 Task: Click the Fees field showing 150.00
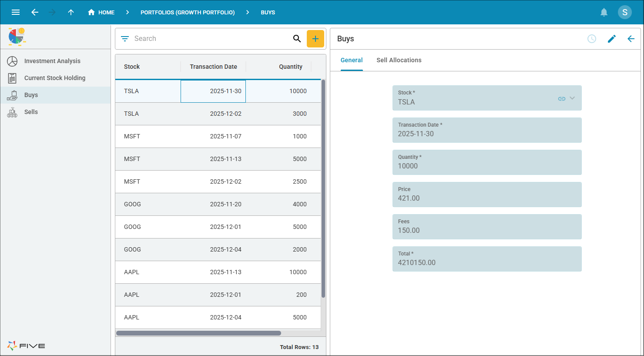coord(487,227)
